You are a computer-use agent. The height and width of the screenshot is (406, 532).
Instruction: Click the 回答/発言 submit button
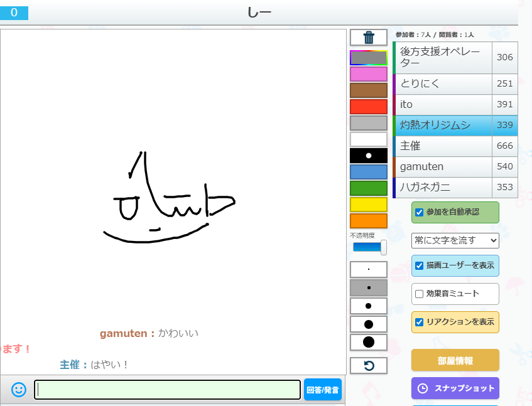[x=323, y=390]
